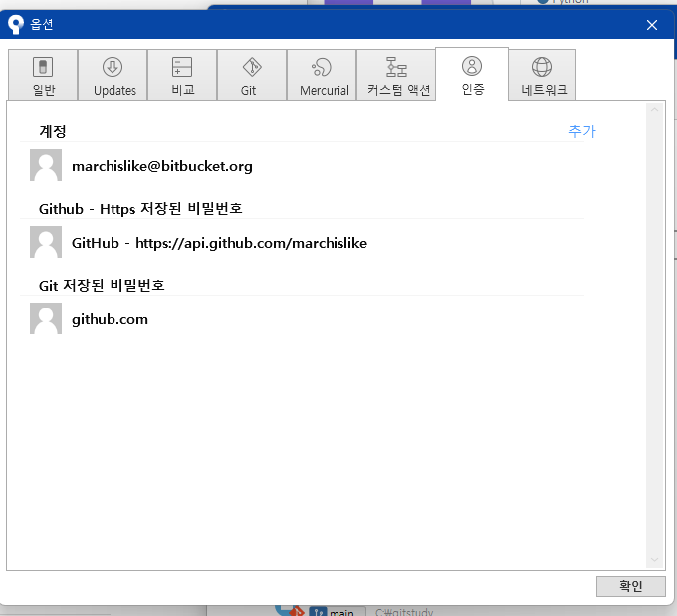This screenshot has width=677, height=616.
Task: Open the 네트워크 network tab
Action: point(543,75)
